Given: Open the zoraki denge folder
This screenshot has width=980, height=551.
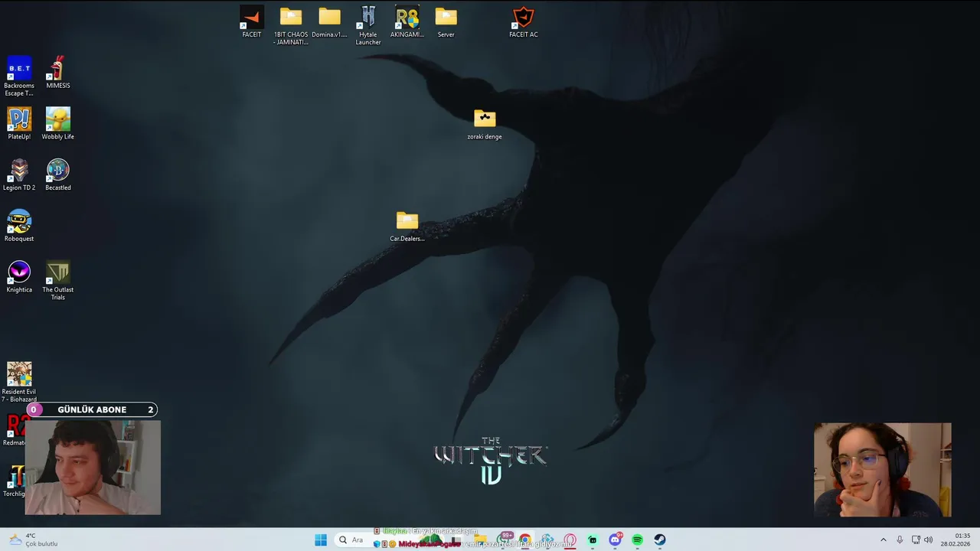Looking at the screenshot, I should [x=485, y=124].
